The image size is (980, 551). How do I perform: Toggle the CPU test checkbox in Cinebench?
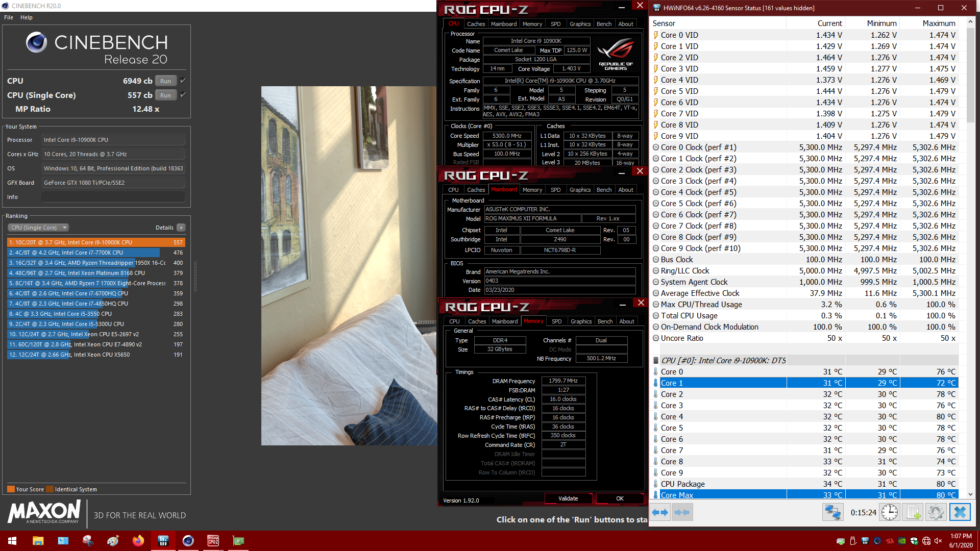click(x=183, y=81)
